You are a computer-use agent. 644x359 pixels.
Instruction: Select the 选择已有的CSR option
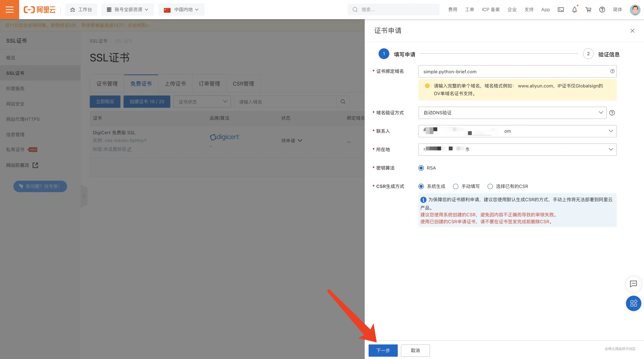(508, 187)
